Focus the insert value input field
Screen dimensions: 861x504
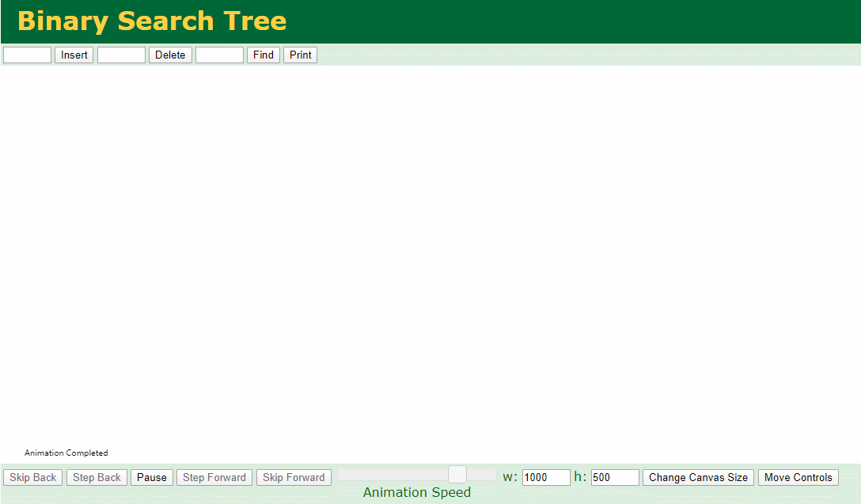tap(28, 55)
